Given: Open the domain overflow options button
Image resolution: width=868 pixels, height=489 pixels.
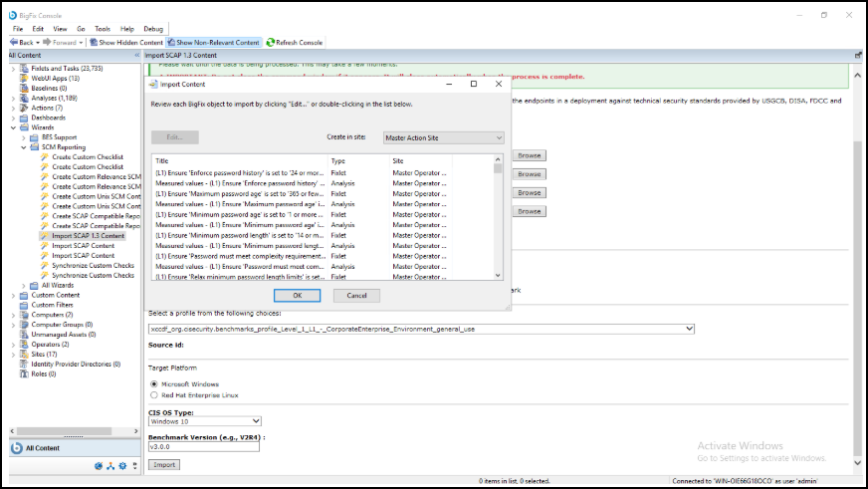Looking at the screenshot, I should (134, 466).
